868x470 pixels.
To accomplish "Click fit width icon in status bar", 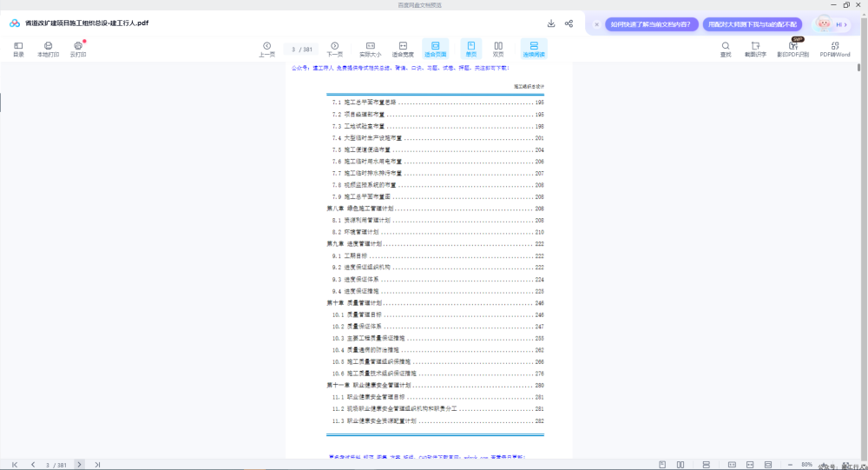I will [x=750, y=465].
